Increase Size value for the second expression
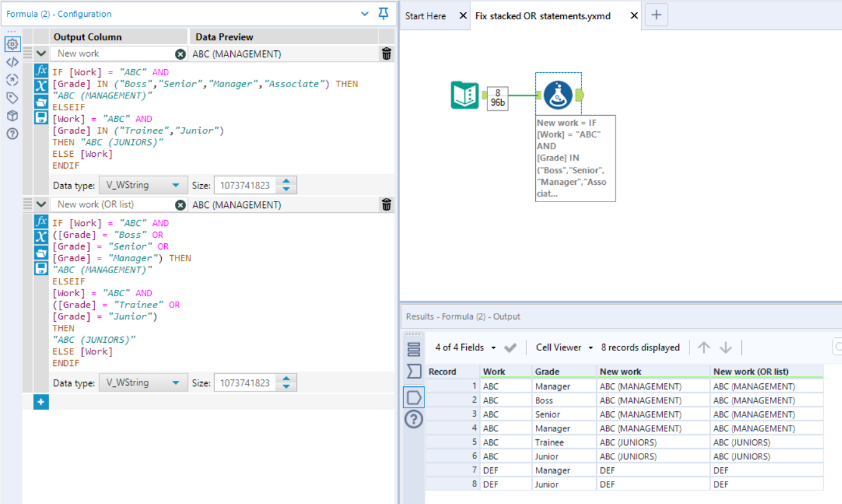842x504 pixels. pyautogui.click(x=286, y=379)
